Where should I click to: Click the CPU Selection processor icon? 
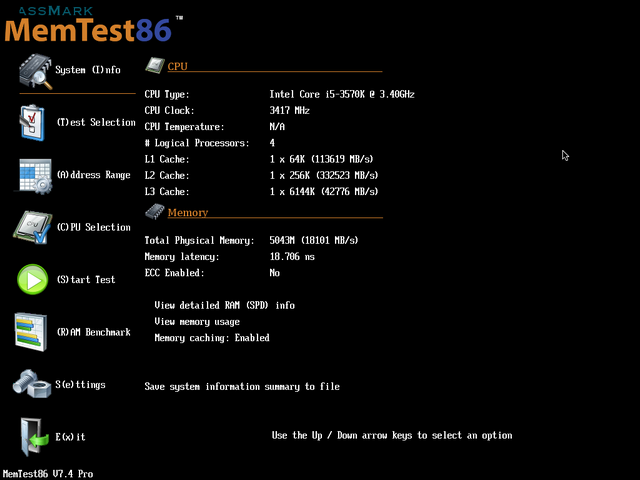(x=34, y=228)
